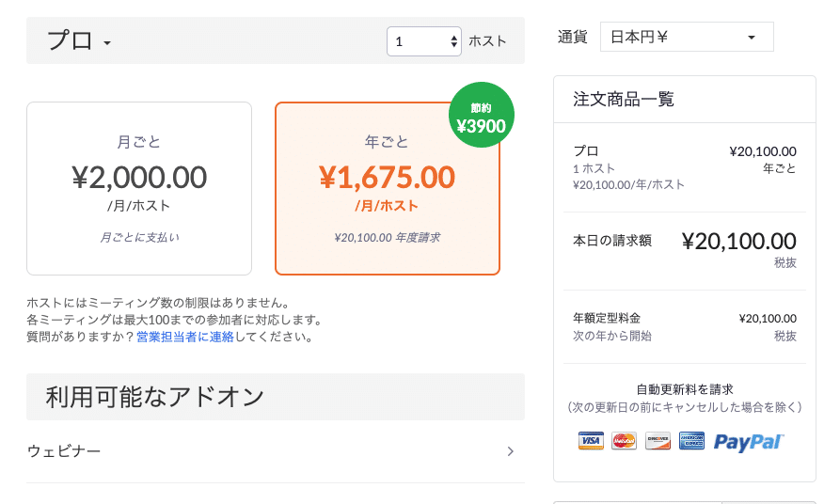Click 営業担当者に連絡 link
Screen dimensions: 840x504
pos(185,337)
